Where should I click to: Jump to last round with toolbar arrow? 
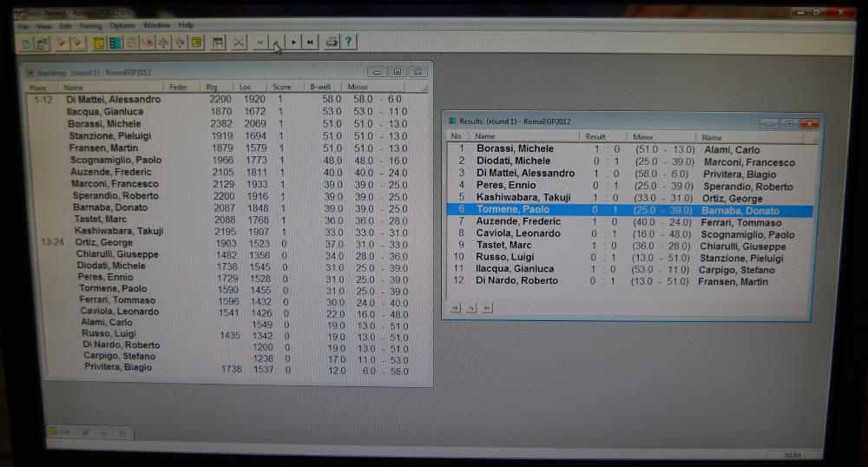[x=311, y=43]
